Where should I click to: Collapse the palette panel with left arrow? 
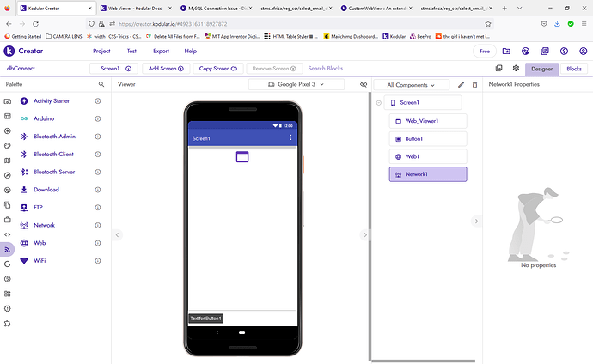tap(118, 234)
